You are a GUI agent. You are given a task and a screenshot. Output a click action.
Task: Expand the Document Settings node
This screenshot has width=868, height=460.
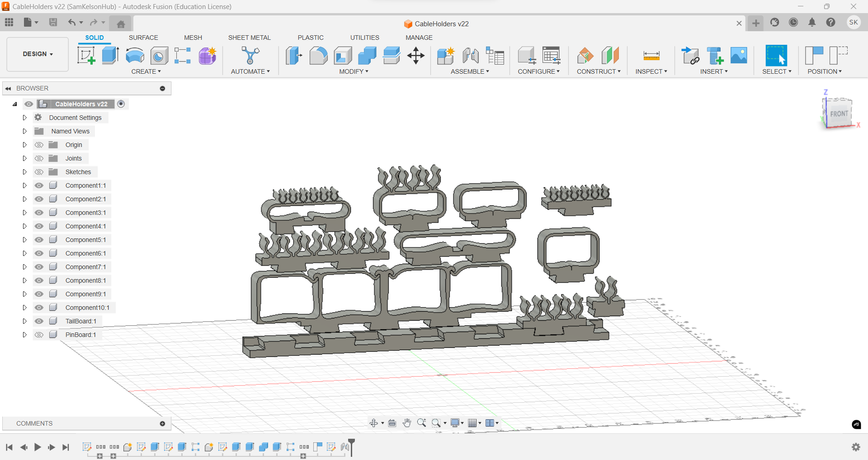pos(25,118)
